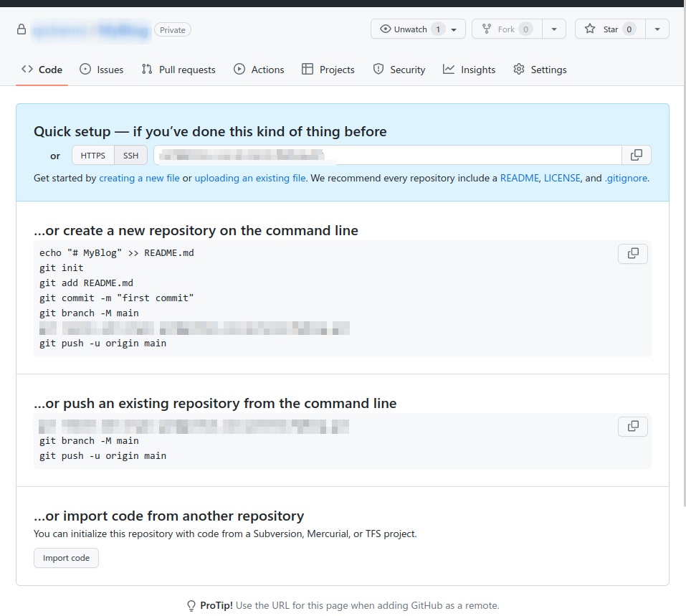Select the HTTPS clone protocol

click(x=92, y=156)
